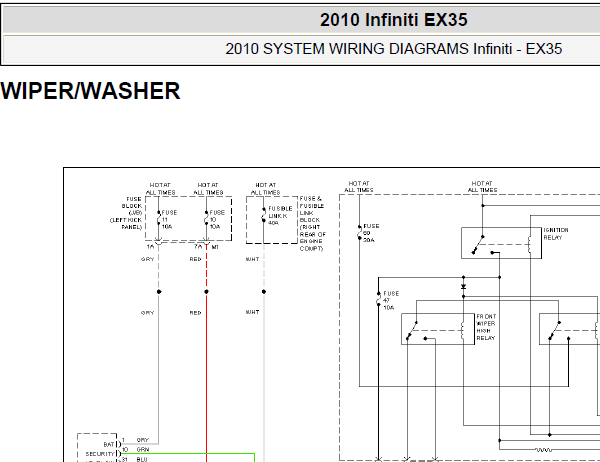Click 'FUSE BLOCK (J/B) (LEFT KICK PANEL)' label
Screen dimensions: 600x462
pos(126,213)
